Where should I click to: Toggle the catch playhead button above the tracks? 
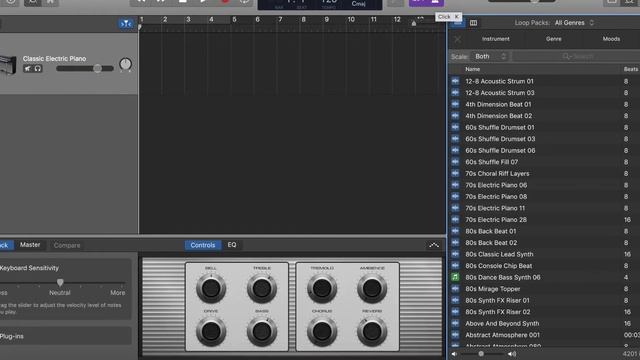(x=126, y=24)
